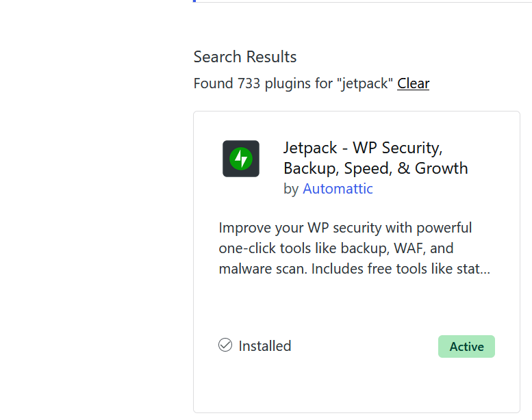Click the Installed checkmark circle icon
The width and height of the screenshot is (532, 420).
click(x=225, y=345)
